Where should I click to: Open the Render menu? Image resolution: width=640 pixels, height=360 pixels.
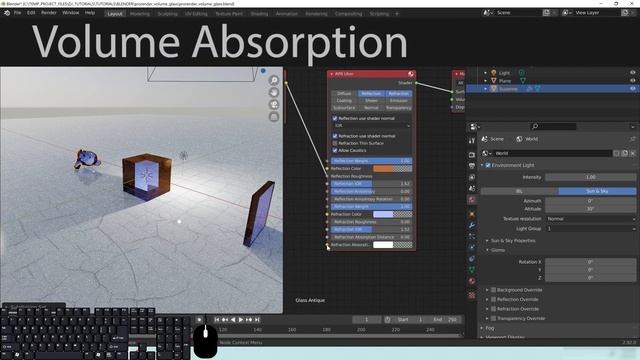49,13
